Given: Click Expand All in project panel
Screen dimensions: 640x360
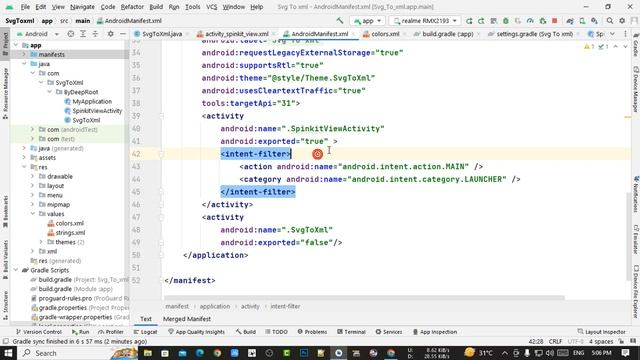Looking at the screenshot, I should [83, 34].
